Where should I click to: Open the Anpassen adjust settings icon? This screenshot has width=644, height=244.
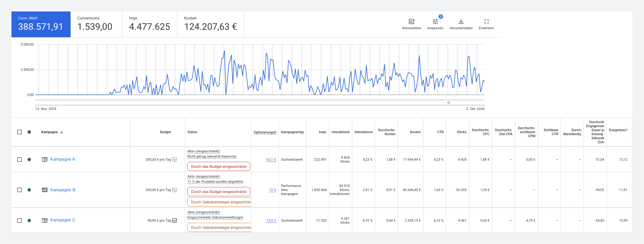435,21
